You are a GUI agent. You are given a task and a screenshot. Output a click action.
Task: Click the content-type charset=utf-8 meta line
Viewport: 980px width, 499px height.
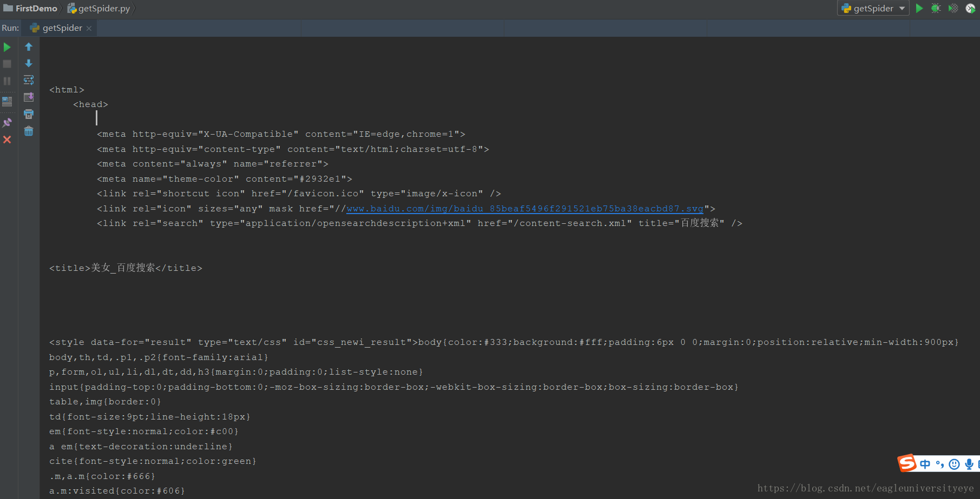[x=293, y=149]
